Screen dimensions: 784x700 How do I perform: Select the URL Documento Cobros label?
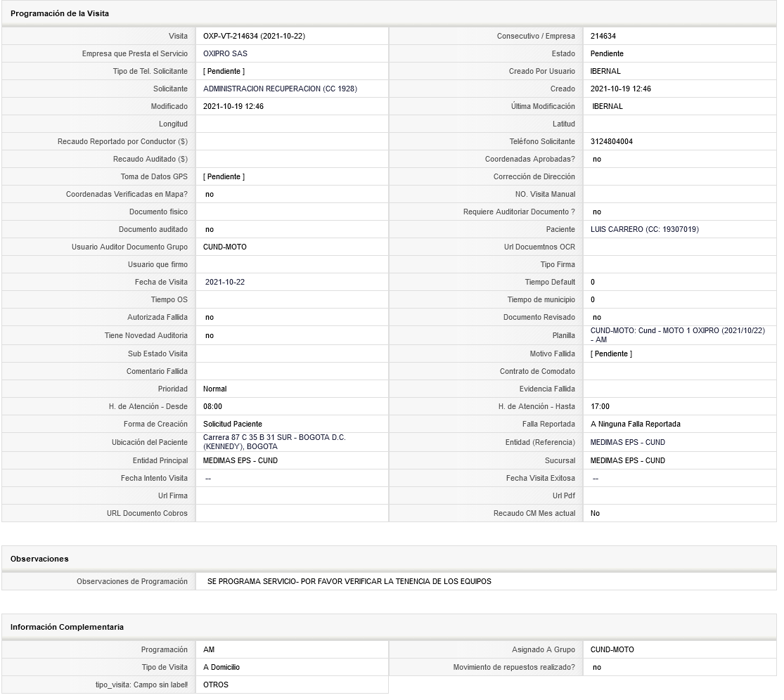[x=147, y=513]
